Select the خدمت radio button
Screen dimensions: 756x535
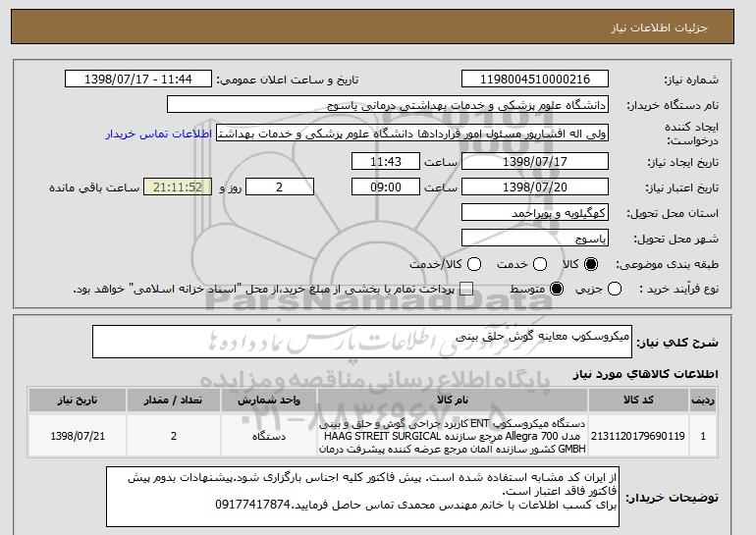540,264
